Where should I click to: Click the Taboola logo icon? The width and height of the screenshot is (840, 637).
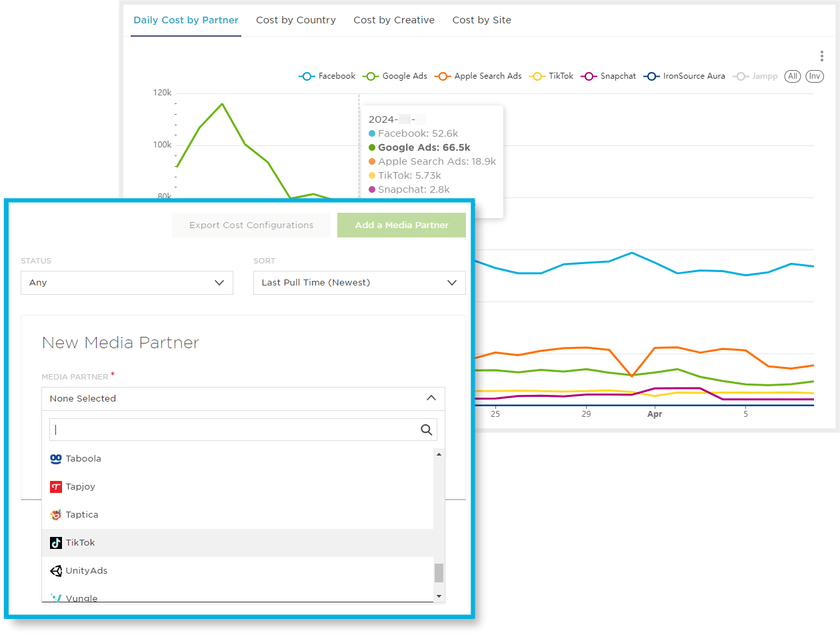pos(56,459)
